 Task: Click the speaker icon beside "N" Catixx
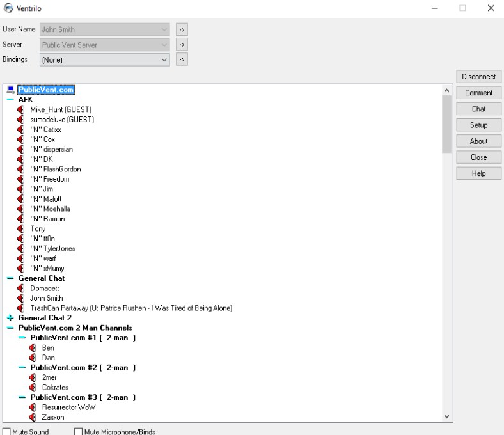coord(20,130)
